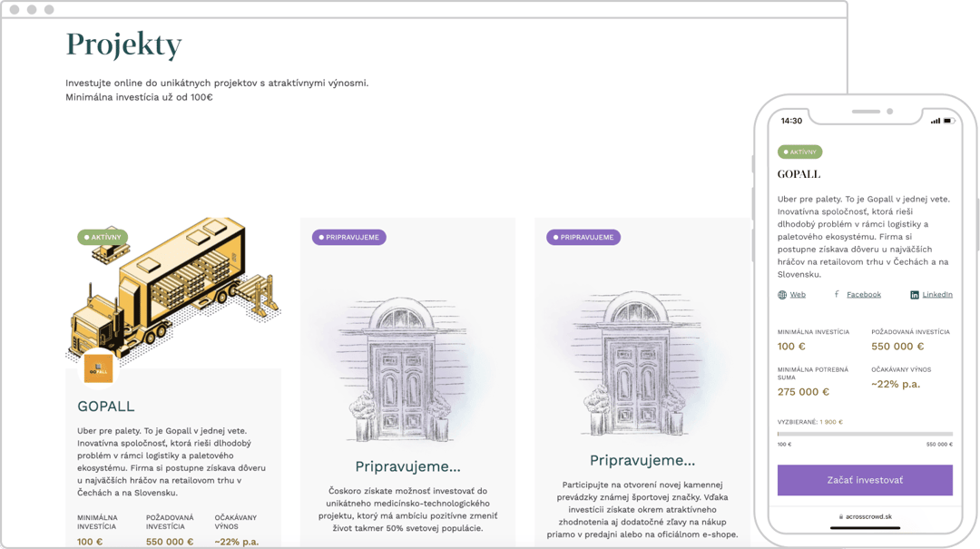
Task: Click '100 €' value on desktop Gopall card
Action: (x=90, y=542)
